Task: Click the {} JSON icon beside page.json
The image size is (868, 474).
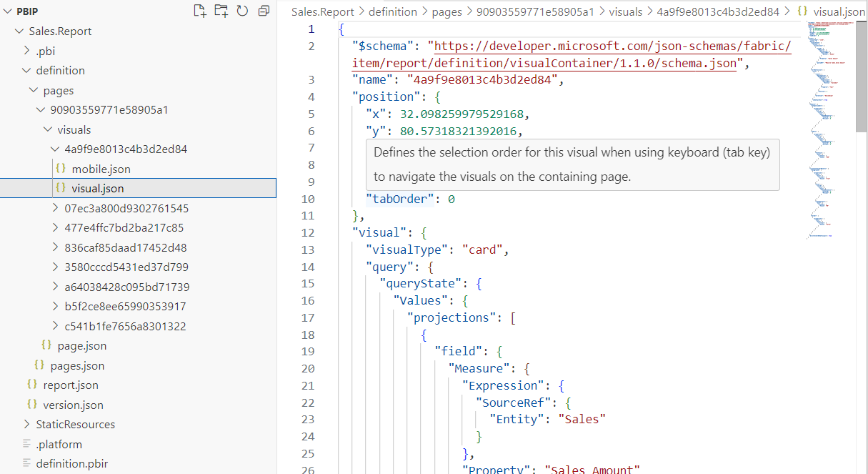Action: [45, 345]
